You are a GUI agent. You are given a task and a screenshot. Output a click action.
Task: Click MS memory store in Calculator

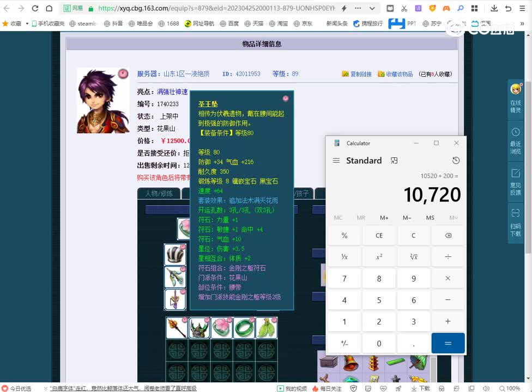(430, 218)
